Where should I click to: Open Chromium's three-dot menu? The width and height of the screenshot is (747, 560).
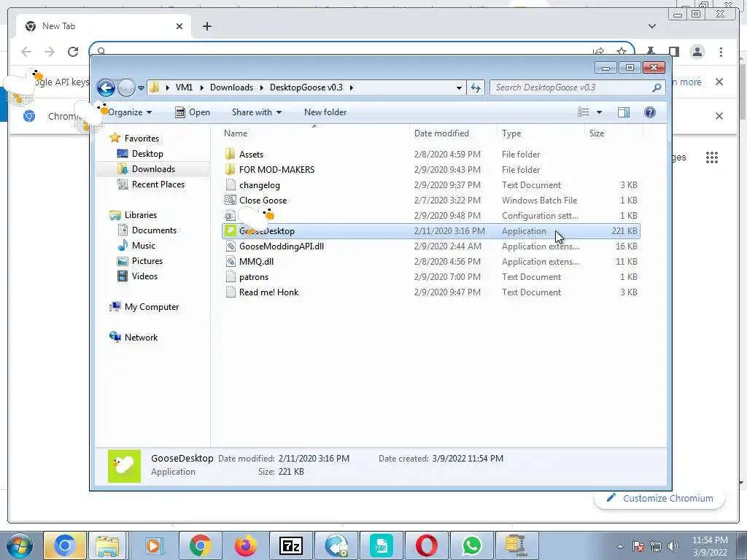click(x=721, y=52)
